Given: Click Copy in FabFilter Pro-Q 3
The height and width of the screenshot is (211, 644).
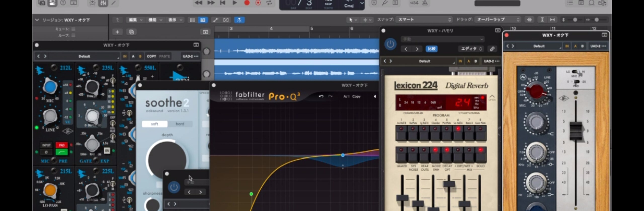Looking at the screenshot, I should click(x=356, y=96).
